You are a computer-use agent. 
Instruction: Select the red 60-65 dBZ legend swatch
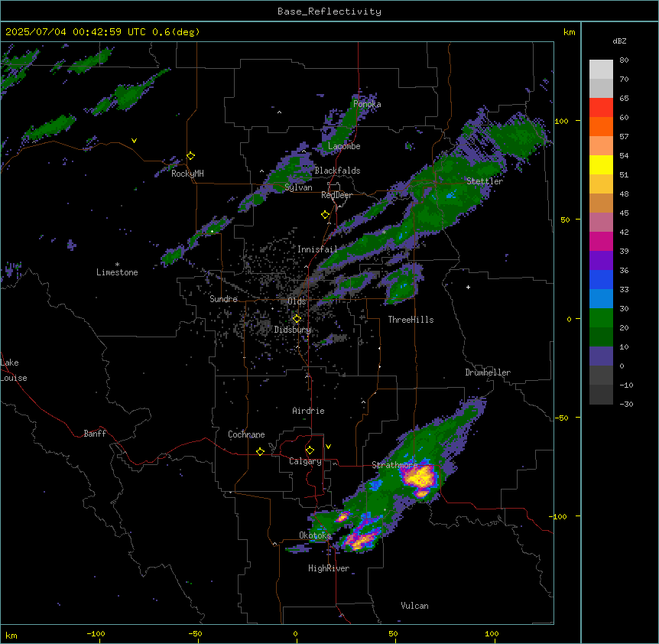[x=601, y=108]
